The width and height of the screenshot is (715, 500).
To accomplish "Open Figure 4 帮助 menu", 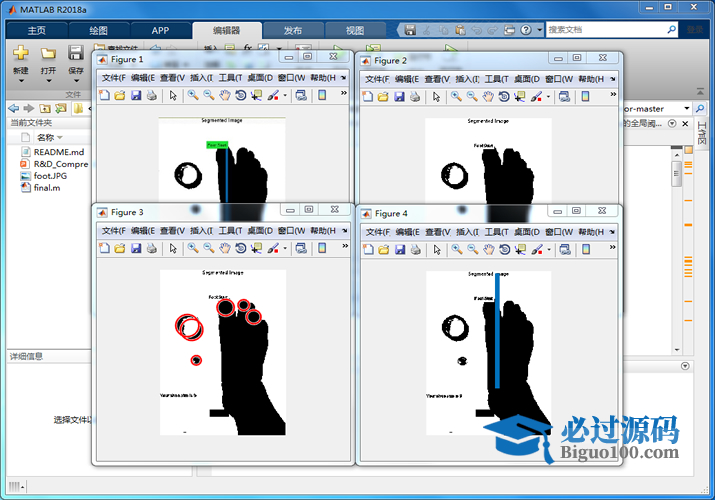I will 591,232.
